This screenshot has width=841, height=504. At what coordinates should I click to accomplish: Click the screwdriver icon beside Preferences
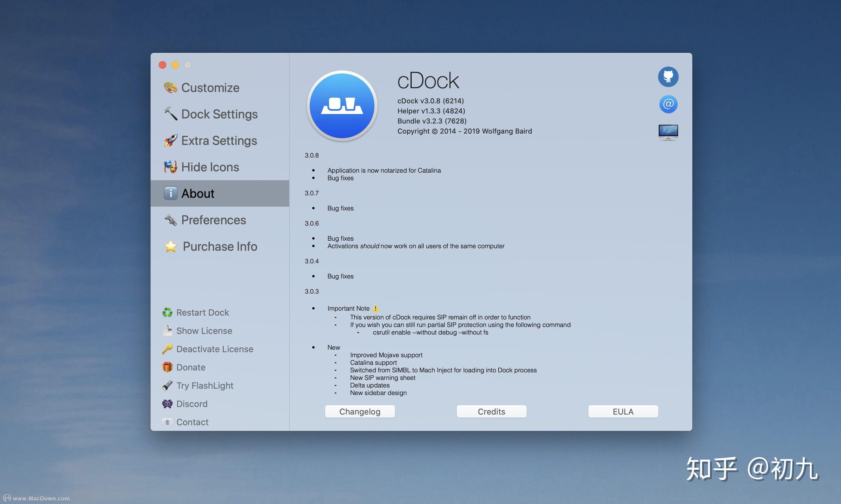(170, 220)
